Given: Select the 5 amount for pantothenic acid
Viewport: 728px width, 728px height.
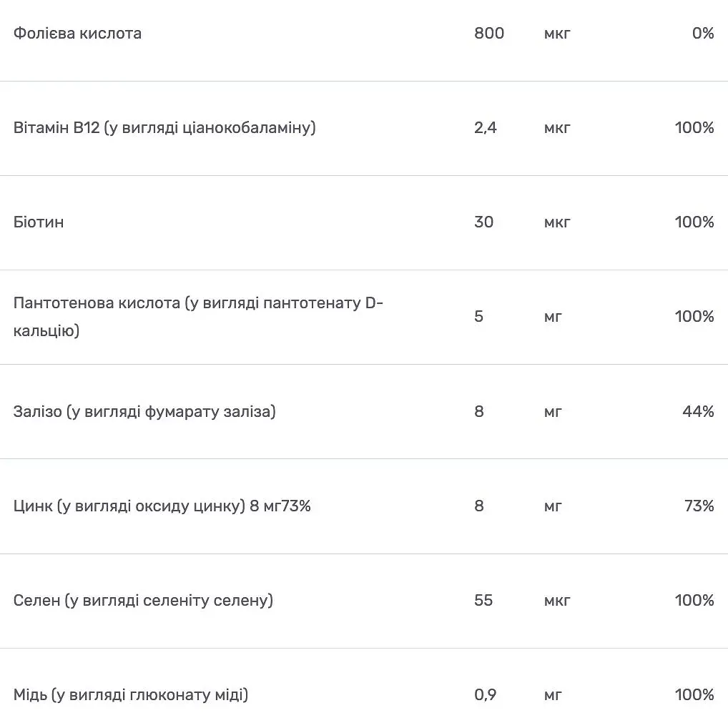Looking at the screenshot, I should pos(478,317).
